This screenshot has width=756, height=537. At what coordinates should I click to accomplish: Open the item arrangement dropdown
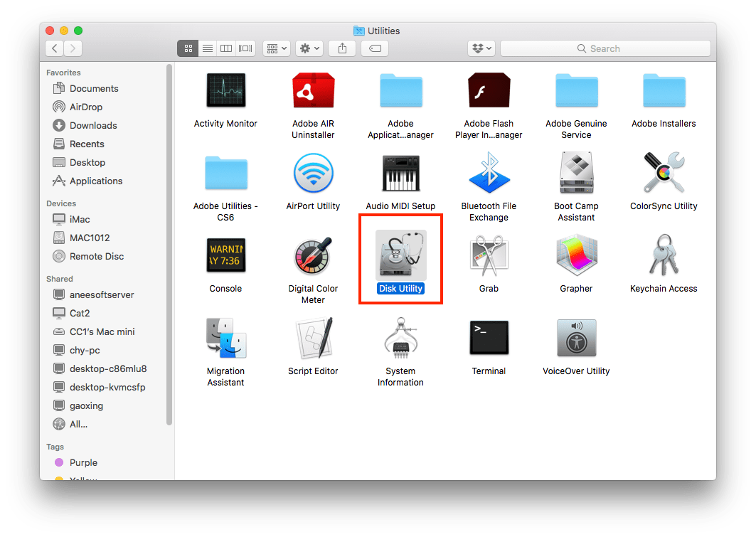276,48
